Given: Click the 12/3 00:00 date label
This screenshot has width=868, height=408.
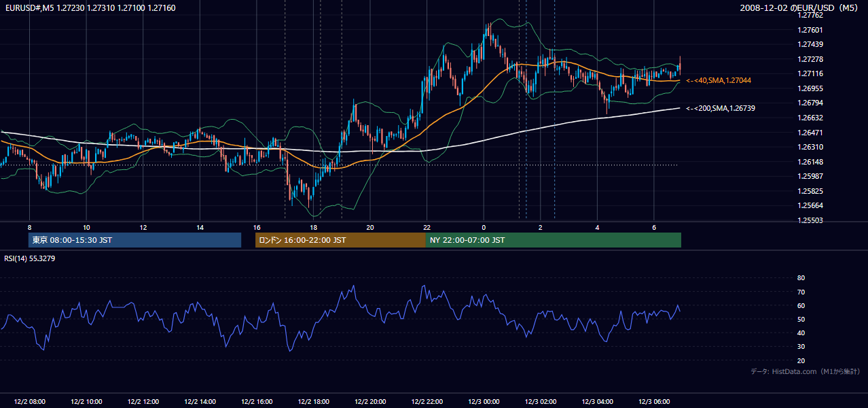Looking at the screenshot, I should pyautogui.click(x=484, y=402).
